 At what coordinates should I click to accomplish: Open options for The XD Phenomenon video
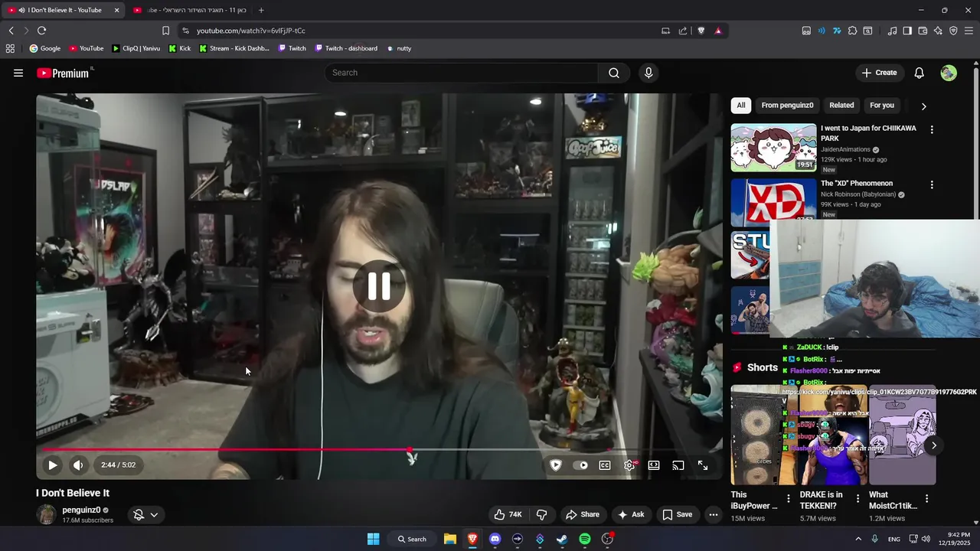click(932, 184)
